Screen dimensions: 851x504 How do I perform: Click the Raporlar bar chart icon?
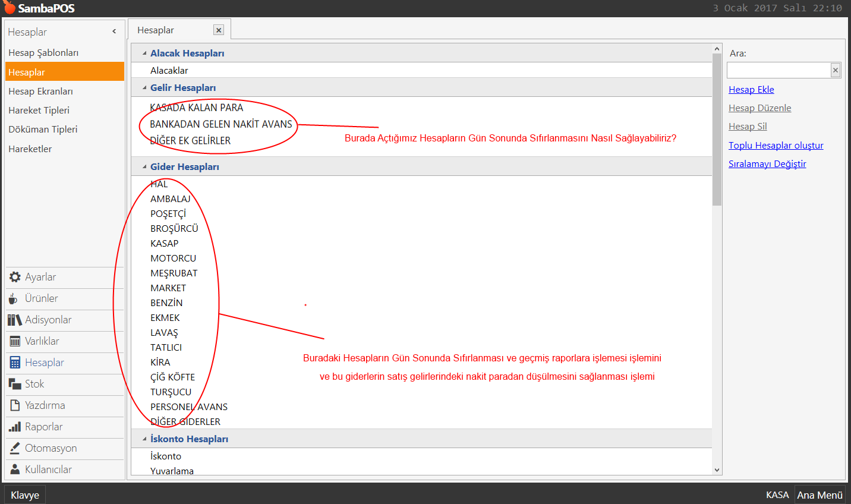tap(15, 427)
